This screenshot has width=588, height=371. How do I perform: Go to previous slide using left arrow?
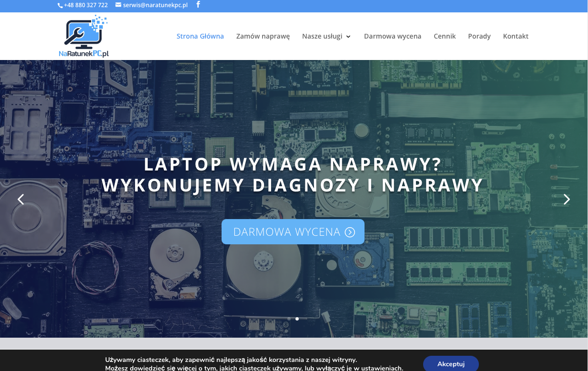20,199
